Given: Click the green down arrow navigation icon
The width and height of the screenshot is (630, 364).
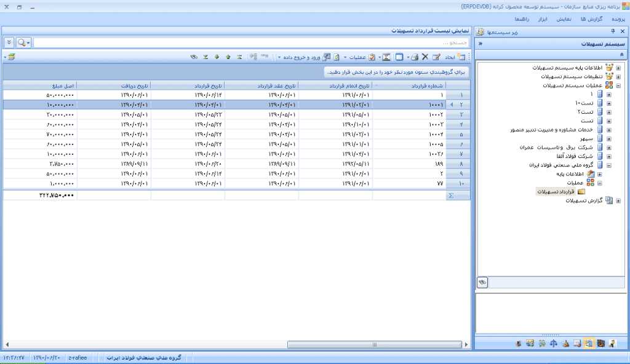Looking at the screenshot, I should coord(217,57).
